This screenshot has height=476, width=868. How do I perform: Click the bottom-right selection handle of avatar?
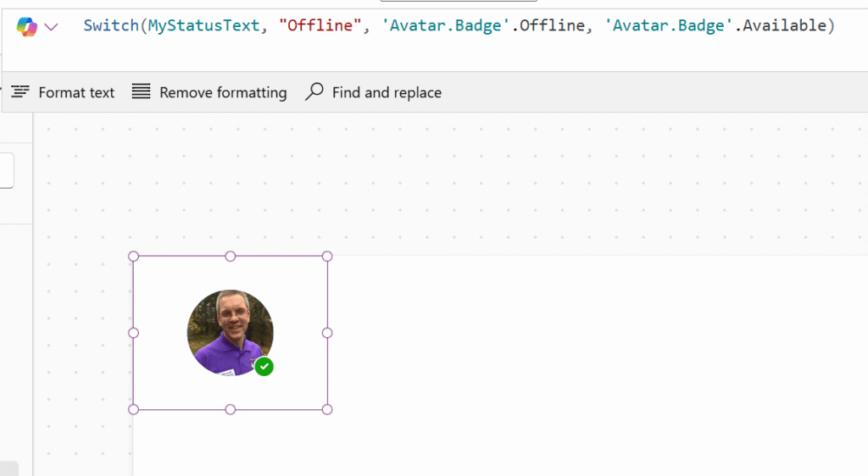click(327, 410)
